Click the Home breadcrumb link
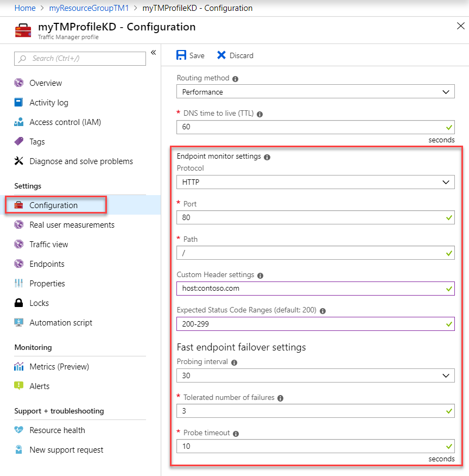Viewport: 469px width, 476px height. point(25,8)
